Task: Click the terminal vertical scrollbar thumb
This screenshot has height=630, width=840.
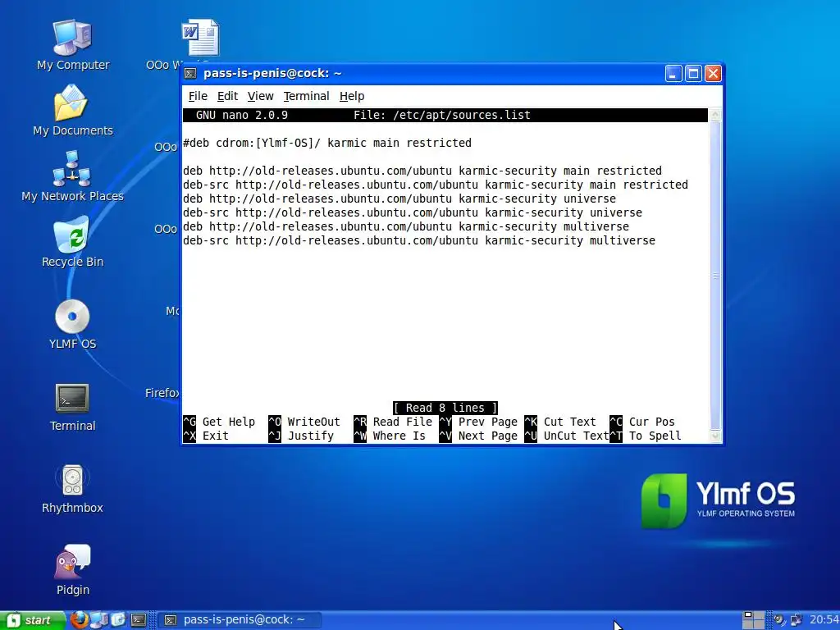Action: (715, 276)
